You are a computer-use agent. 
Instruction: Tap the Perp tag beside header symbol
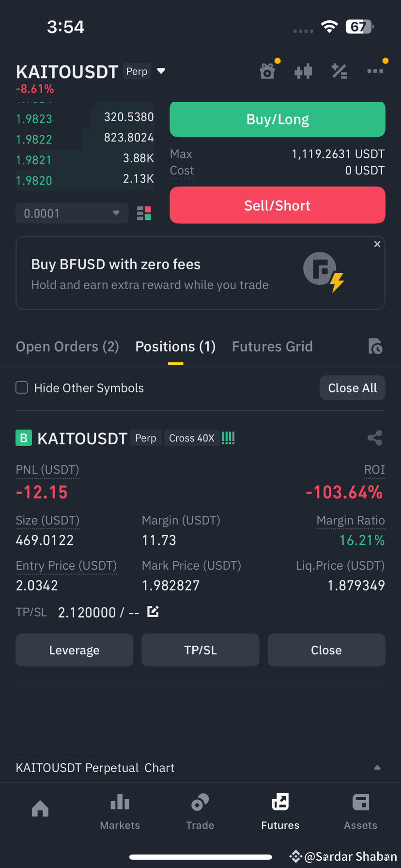[137, 71]
